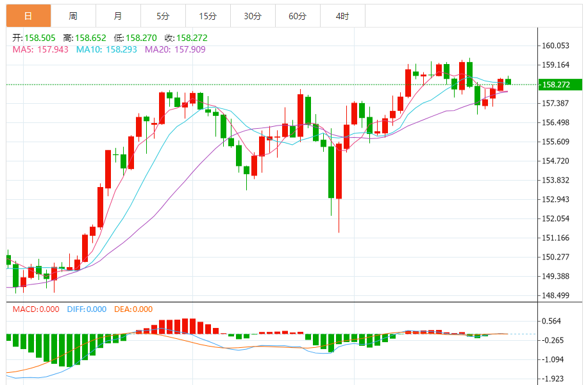Click the 153.832 price axis label
This screenshot has width=588, height=385.
tap(556, 180)
